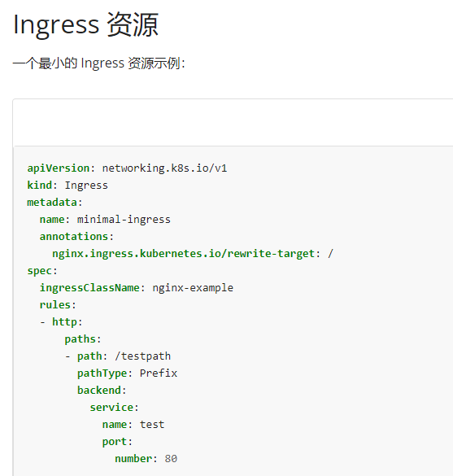Viewport: 453px width, 476px height.
Task: Click the '/testpath' path value
Action: pos(142,356)
